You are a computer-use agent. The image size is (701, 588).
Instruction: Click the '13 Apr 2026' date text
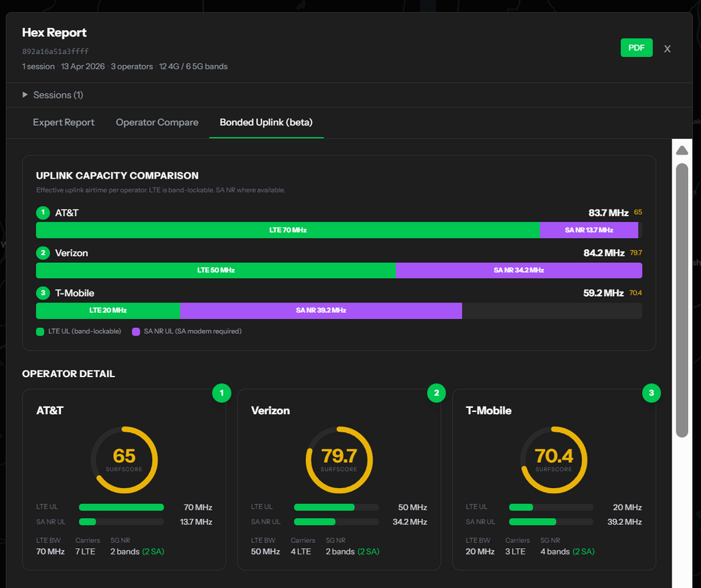point(83,66)
